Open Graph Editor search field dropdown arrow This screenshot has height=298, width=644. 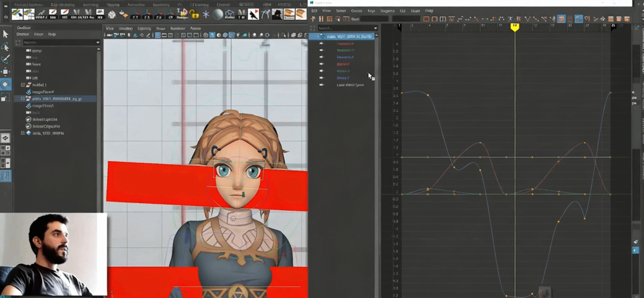(x=375, y=28)
